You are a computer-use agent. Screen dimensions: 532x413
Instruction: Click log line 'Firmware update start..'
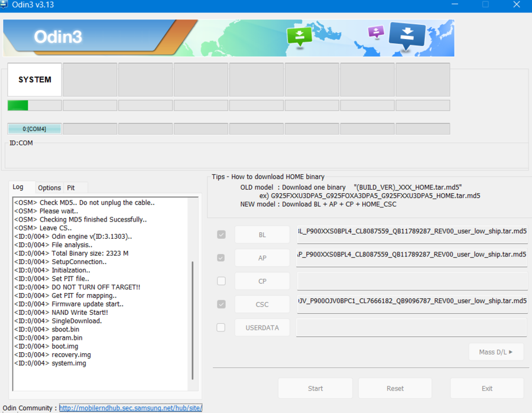click(x=69, y=304)
